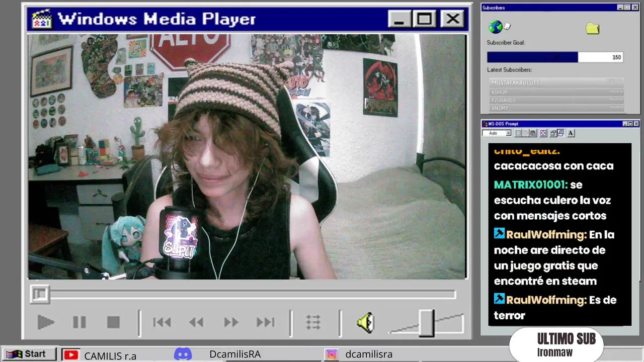The width and height of the screenshot is (644, 362).
Task: Open the yellow folder icon in Subscribers window
Action: tap(593, 29)
